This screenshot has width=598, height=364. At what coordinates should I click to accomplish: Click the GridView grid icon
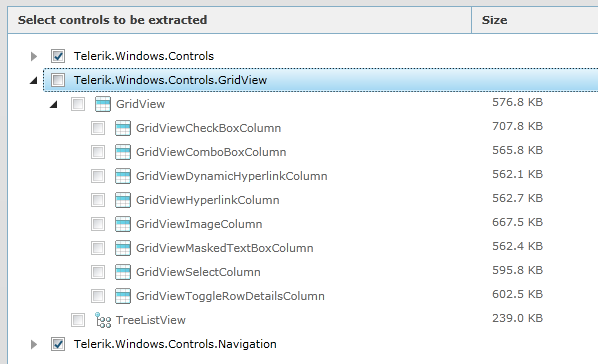pyautogui.click(x=103, y=104)
